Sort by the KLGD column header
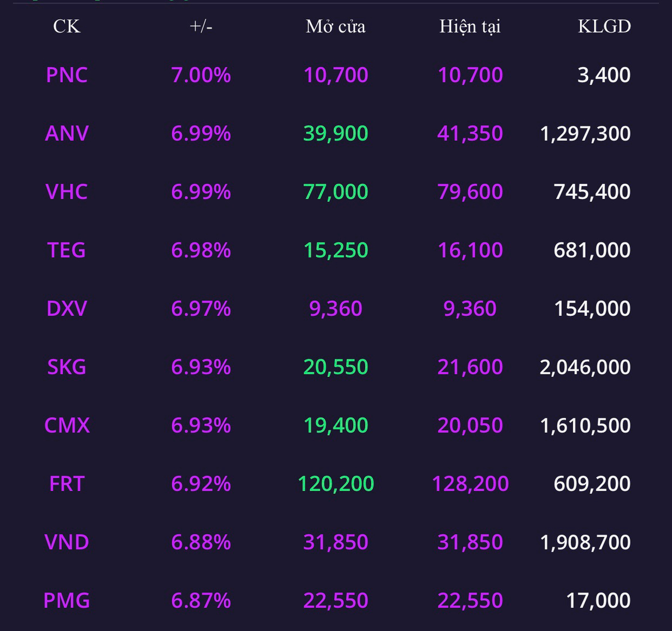 [x=605, y=27]
